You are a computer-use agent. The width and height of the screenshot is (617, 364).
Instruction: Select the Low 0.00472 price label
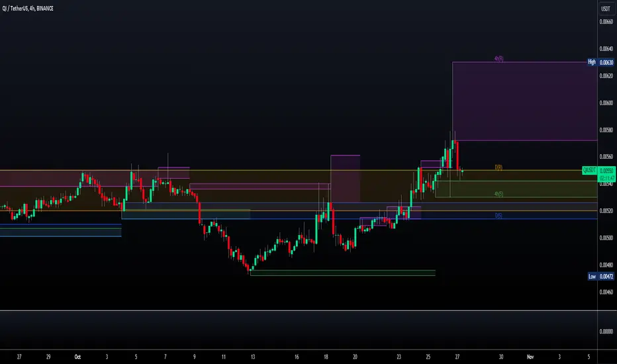(601, 276)
